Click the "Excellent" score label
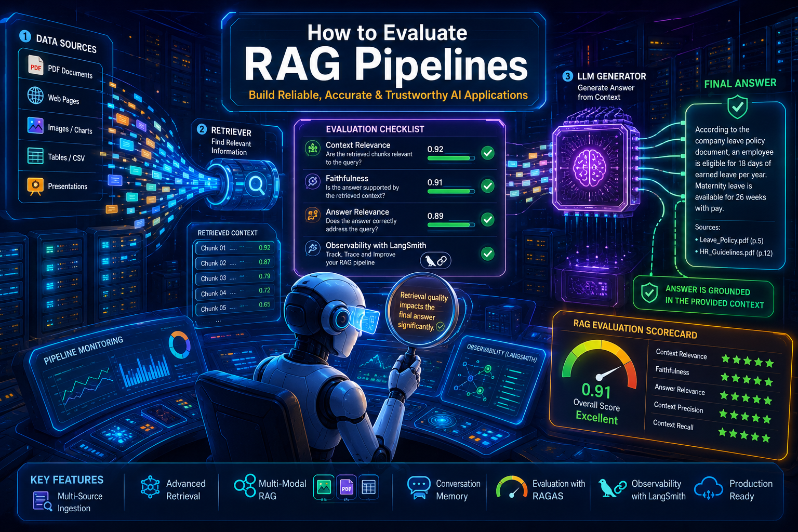This screenshot has height=532, width=798. pos(596,418)
